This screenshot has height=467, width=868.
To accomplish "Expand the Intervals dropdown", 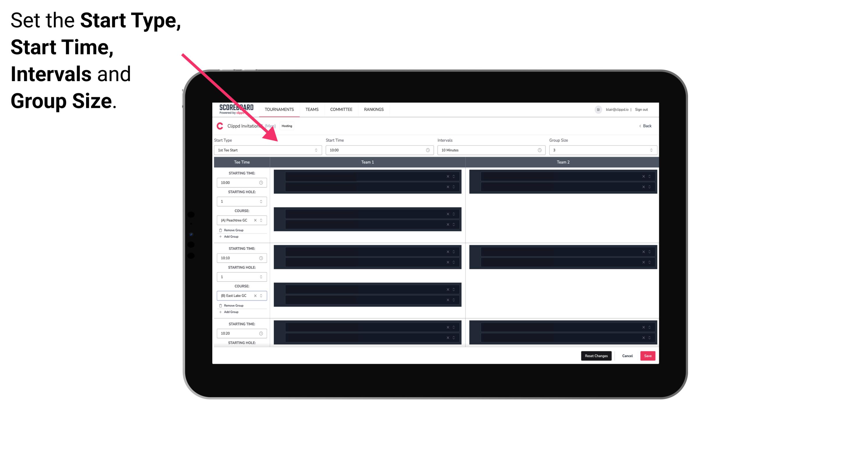I will 539,150.
